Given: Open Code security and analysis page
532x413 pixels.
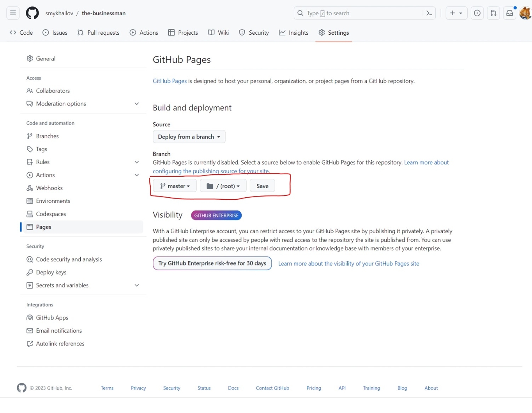Looking at the screenshot, I should 83,259.
